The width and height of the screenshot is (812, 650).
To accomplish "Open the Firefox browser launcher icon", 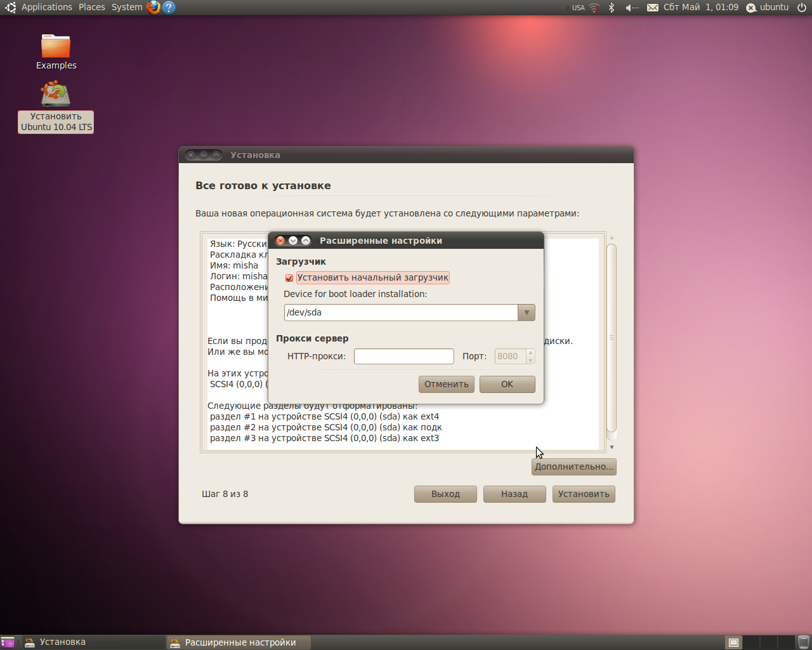I will (x=154, y=7).
